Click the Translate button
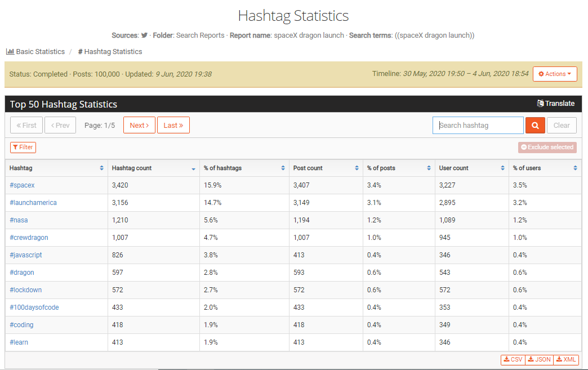Viewport: 588px width, 370px height. (x=556, y=104)
